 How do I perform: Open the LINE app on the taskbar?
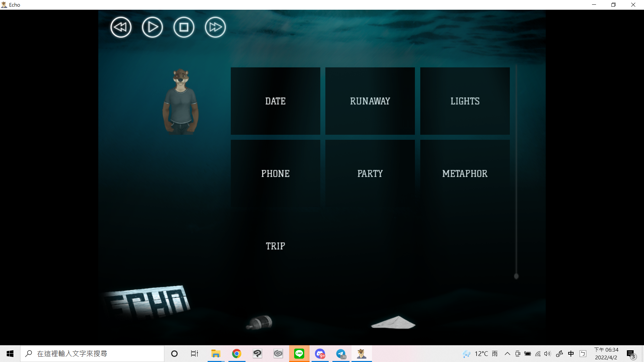(299, 354)
